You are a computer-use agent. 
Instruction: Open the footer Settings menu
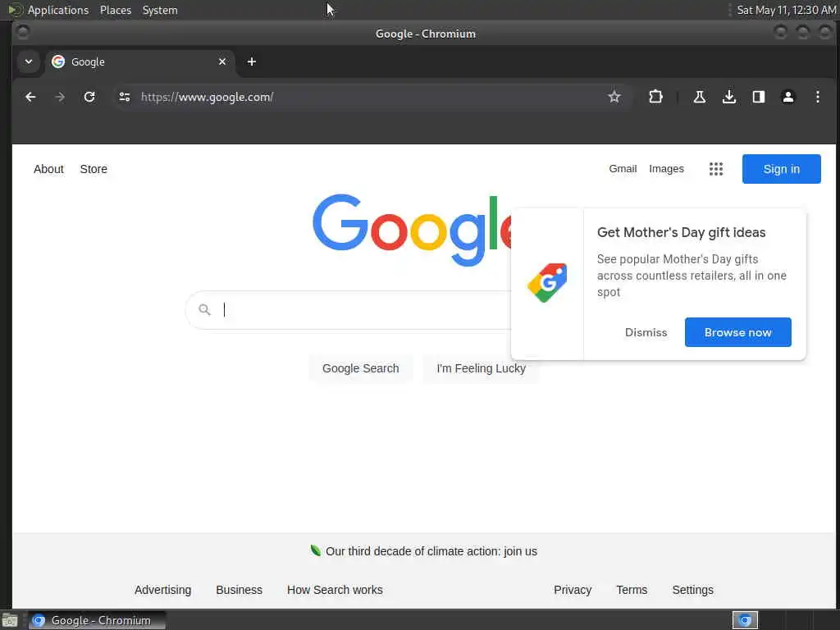tap(692, 590)
